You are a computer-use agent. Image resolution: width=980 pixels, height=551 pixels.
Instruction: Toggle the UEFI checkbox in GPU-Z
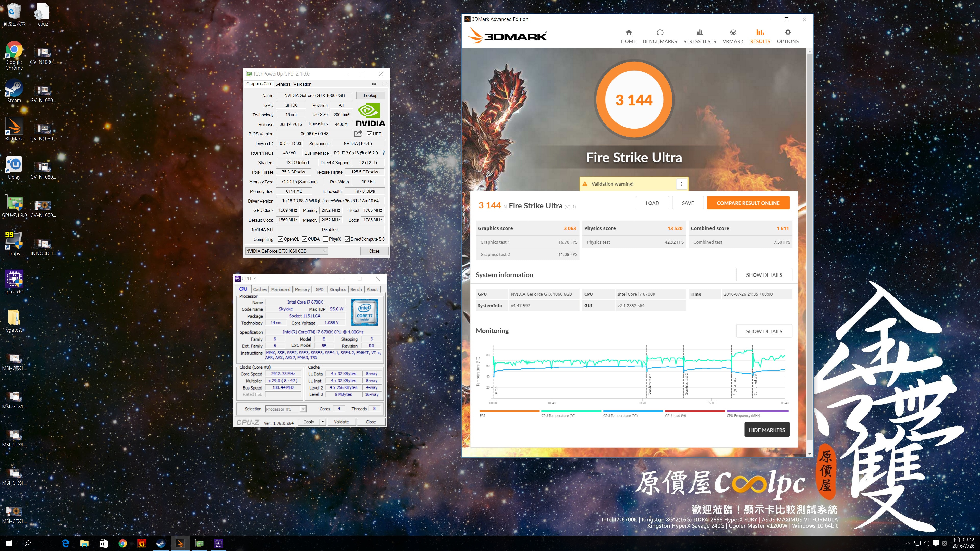tap(369, 134)
